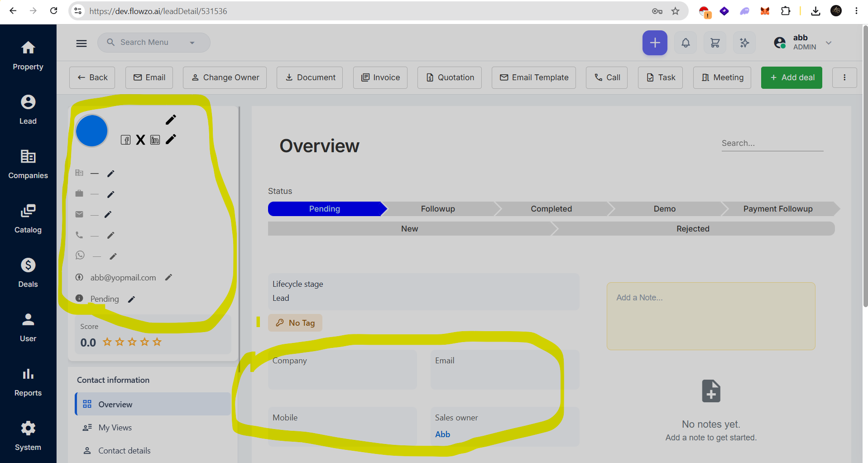Screen dimensions: 868x463
Task: Click the X social profile icon
Action: [x=141, y=140]
